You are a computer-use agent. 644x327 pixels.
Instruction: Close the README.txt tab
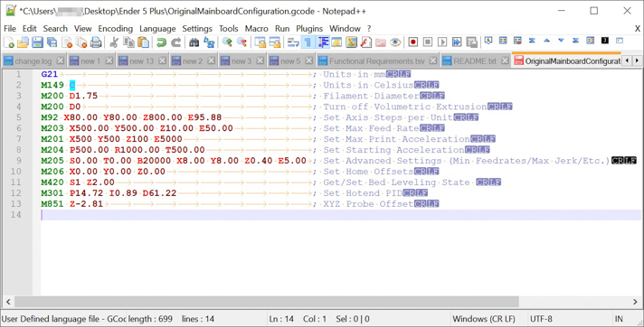tap(505, 61)
